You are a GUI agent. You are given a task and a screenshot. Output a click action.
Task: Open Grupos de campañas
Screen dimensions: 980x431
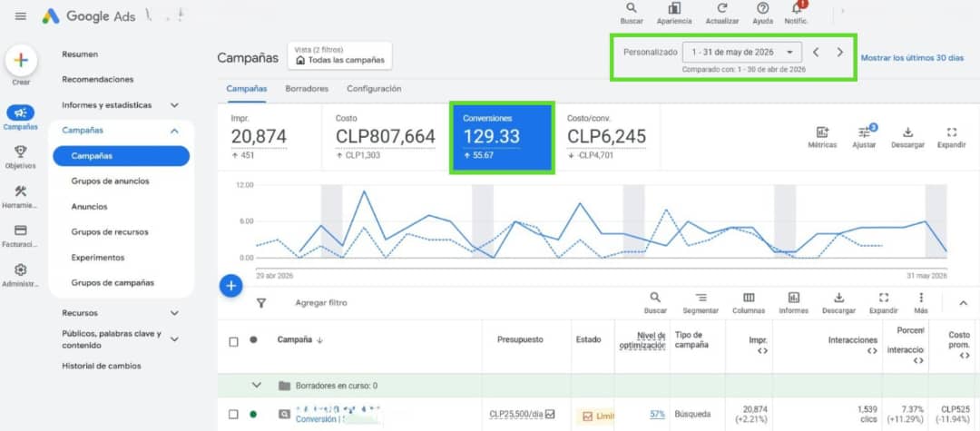coord(113,282)
